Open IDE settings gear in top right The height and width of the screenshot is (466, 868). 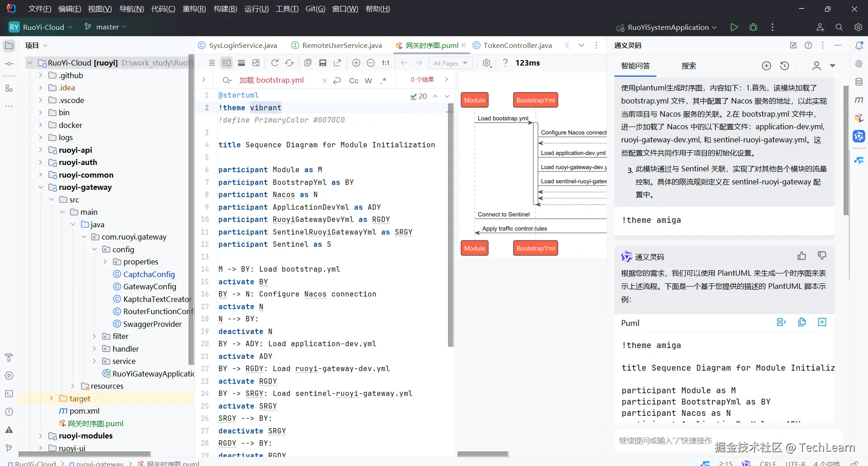858,27
